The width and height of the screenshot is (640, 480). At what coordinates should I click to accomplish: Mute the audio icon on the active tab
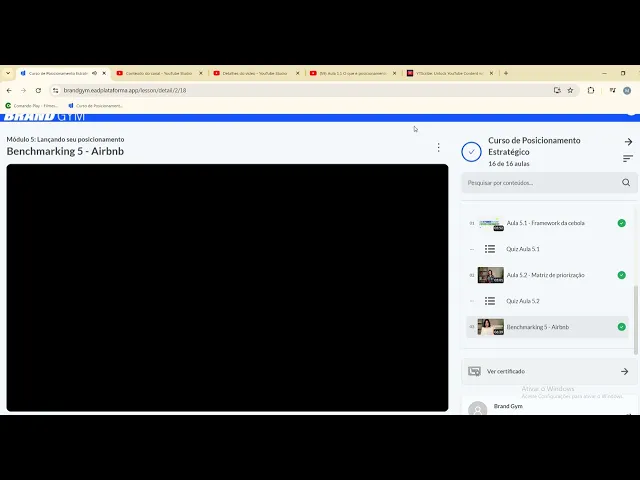click(94, 73)
